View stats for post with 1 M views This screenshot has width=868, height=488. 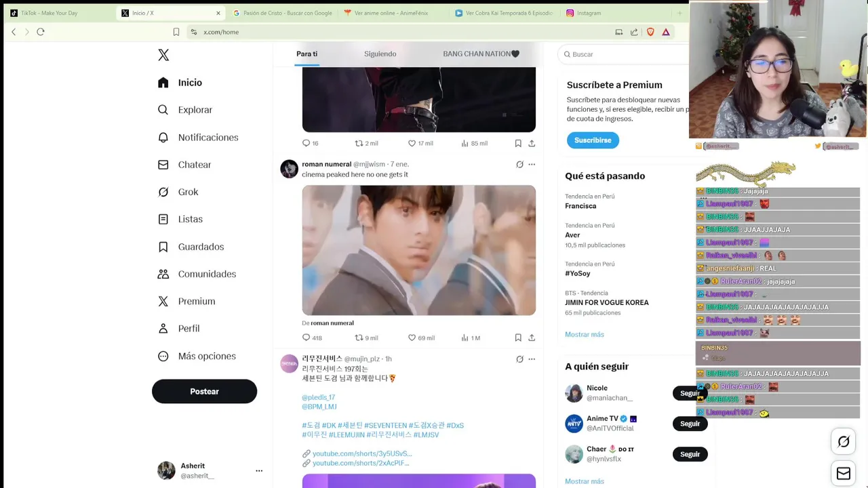coord(471,338)
